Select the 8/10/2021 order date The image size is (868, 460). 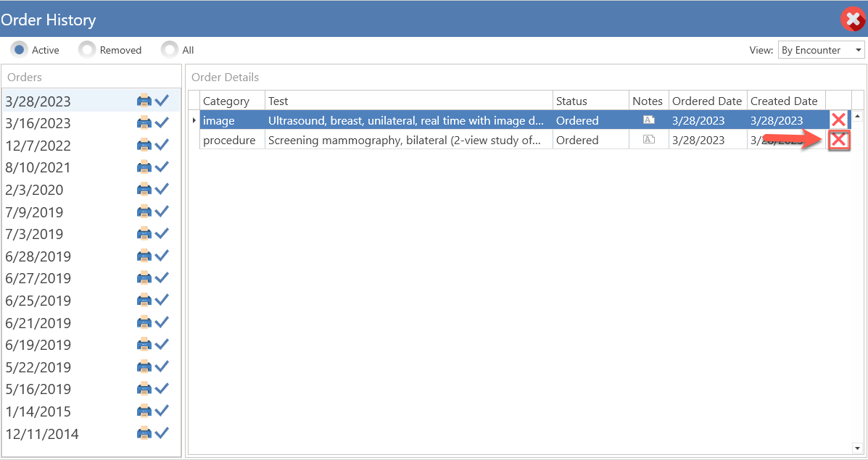pyautogui.click(x=38, y=167)
